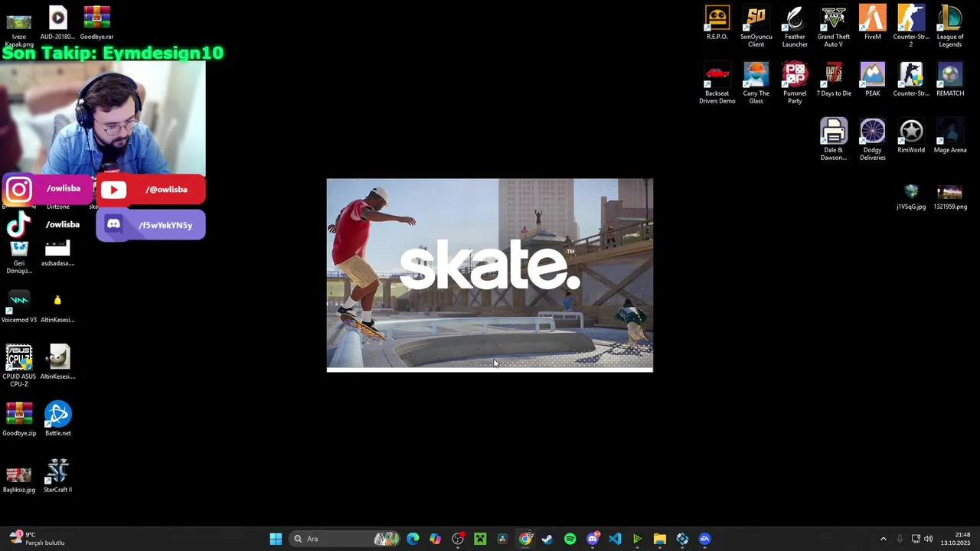The width and height of the screenshot is (980, 551).
Task: Open Feather Launcher desktop icon
Action: tap(795, 27)
